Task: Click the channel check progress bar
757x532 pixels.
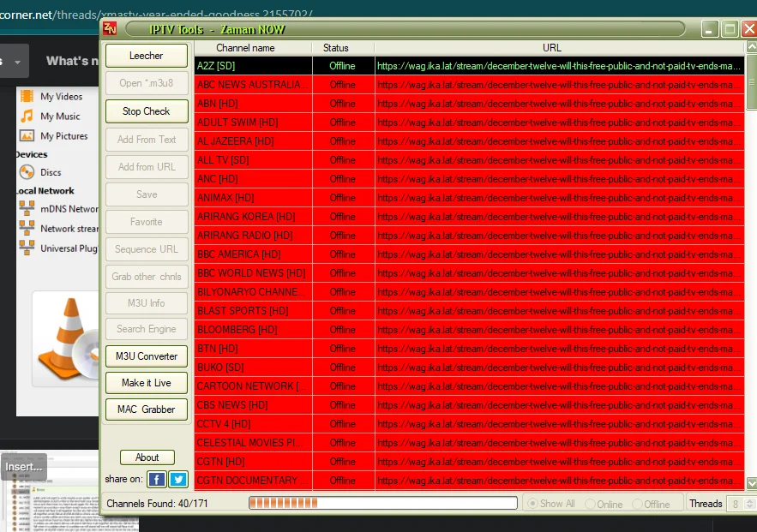Action: pos(383,503)
